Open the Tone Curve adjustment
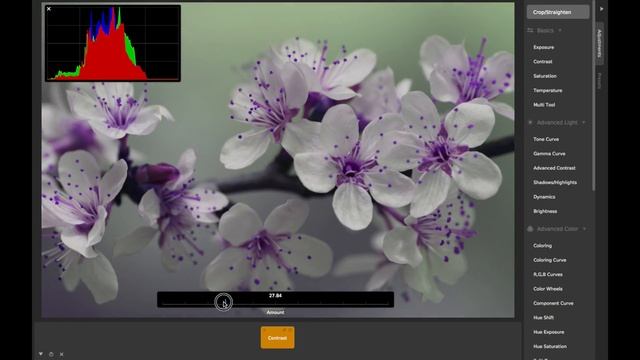Screen dimensions: 640x360 (x=546, y=139)
